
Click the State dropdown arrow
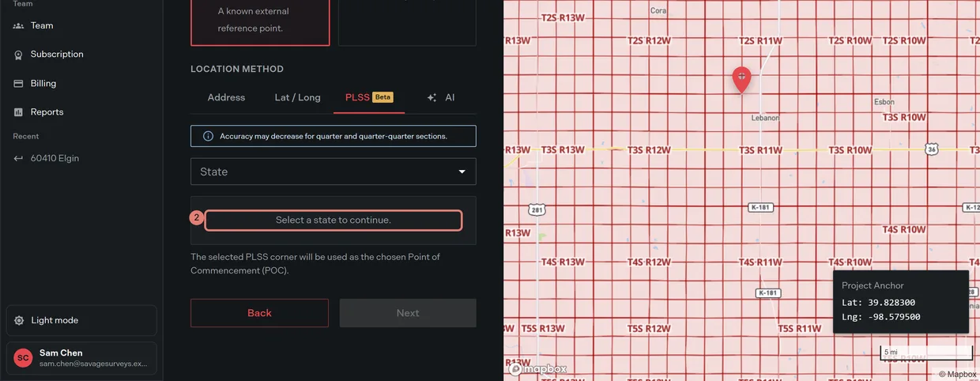(x=462, y=172)
